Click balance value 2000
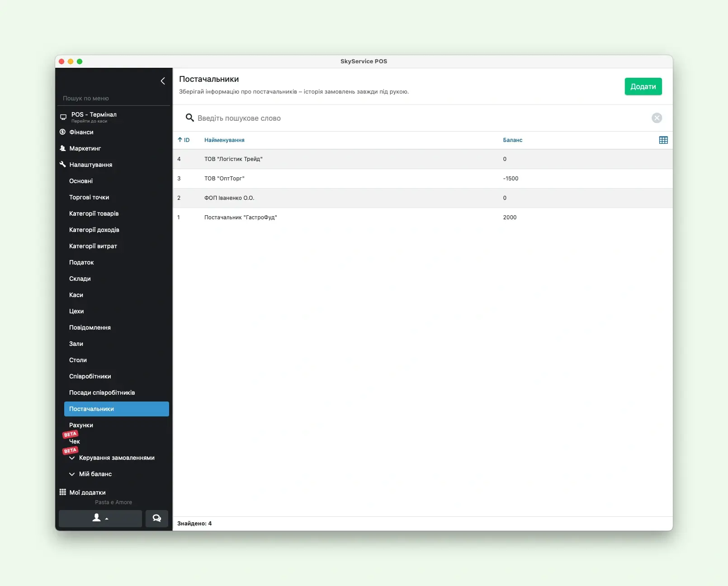The width and height of the screenshot is (728, 586). 510,217
